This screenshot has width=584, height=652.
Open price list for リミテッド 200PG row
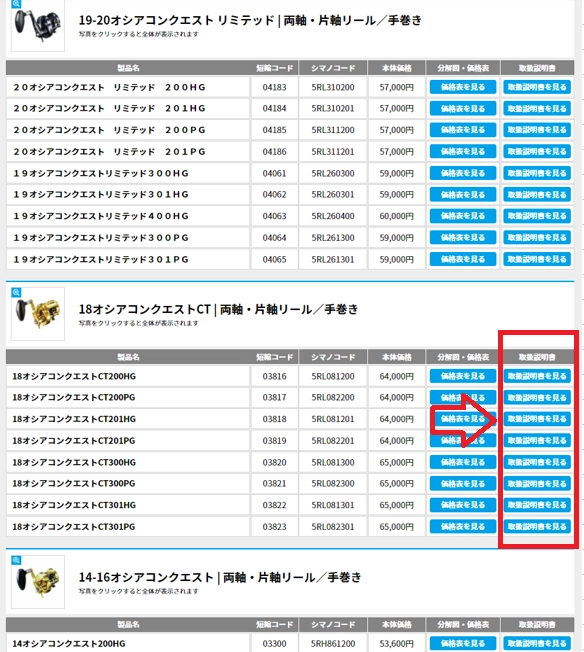tap(463, 130)
